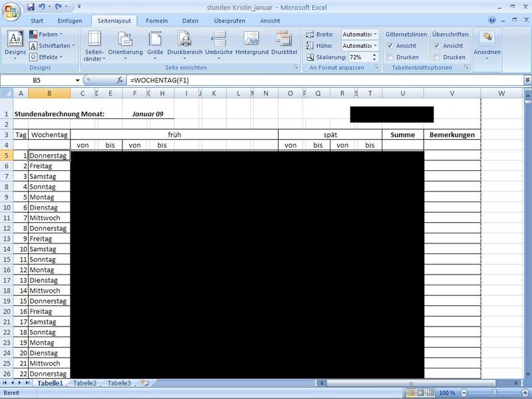Open the Designs themes gallery
The width and height of the screenshot is (532, 399).
pyautogui.click(x=15, y=46)
